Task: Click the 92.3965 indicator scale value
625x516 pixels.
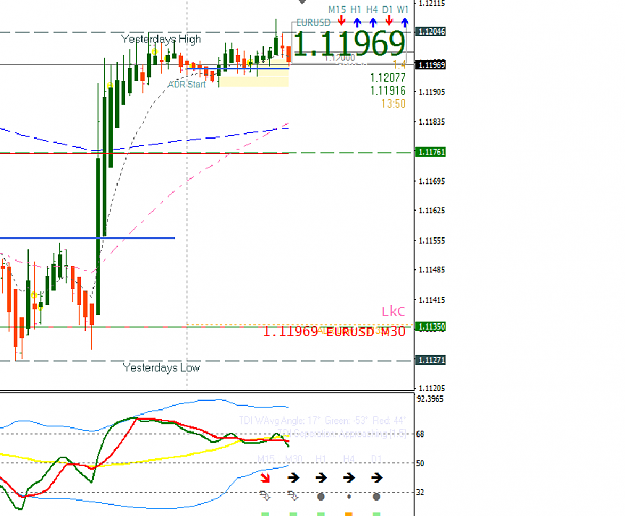Action: tap(430, 399)
